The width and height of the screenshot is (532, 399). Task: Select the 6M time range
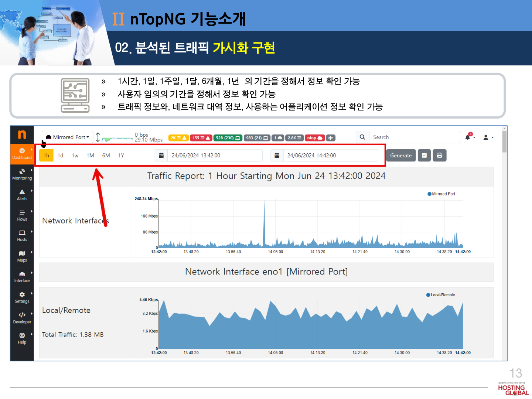106,156
